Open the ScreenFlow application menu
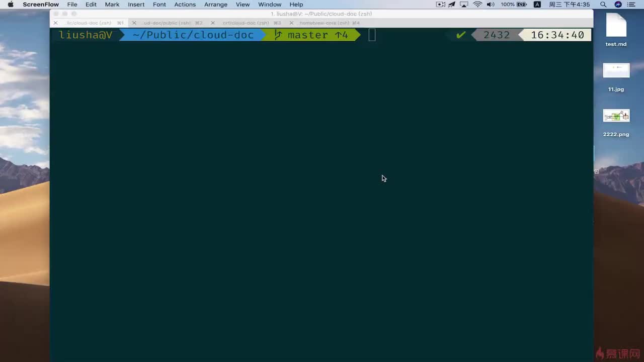 click(41, 5)
